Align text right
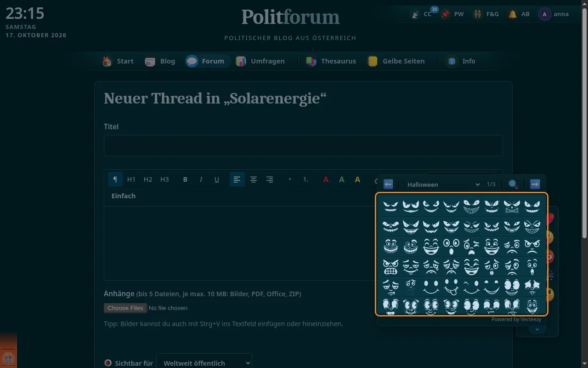Viewport: 588px width, 368px height. (x=270, y=179)
